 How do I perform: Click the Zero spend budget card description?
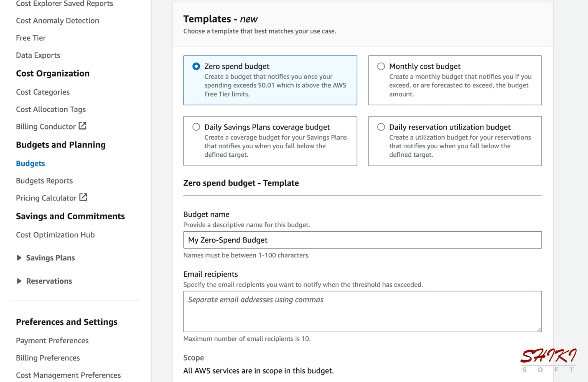[275, 85]
